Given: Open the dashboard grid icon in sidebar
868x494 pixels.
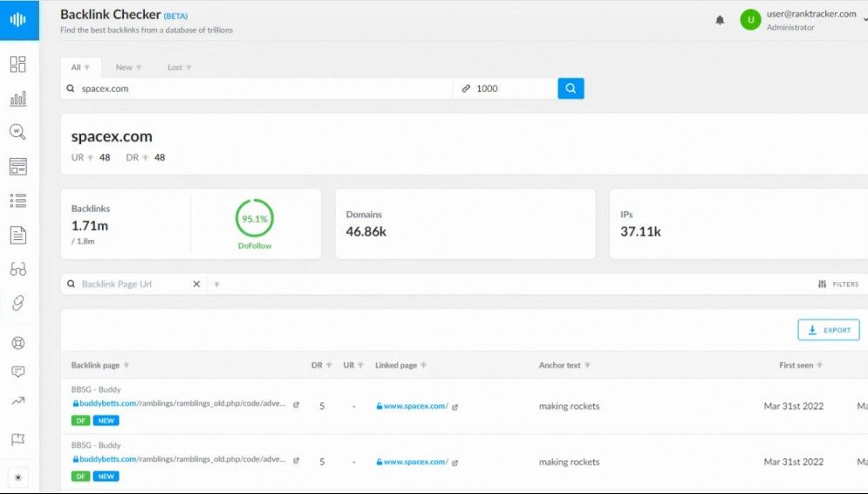Looking at the screenshot, I should click(x=17, y=65).
